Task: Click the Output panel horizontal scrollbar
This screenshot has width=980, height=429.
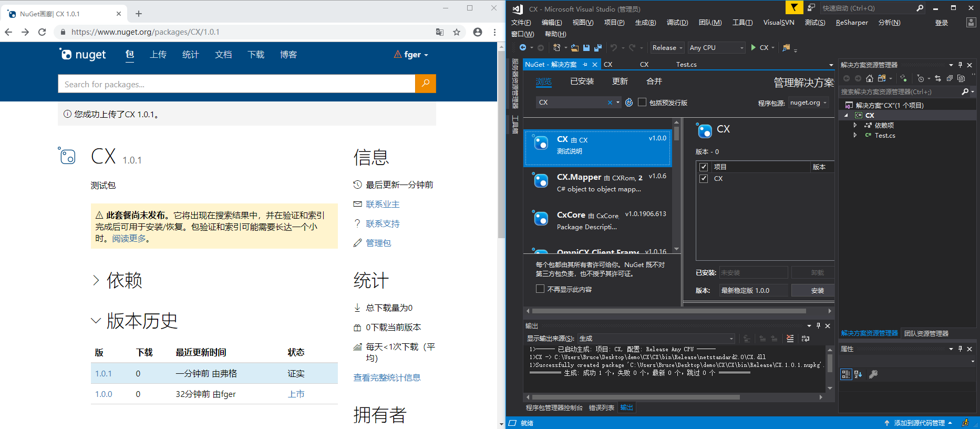Action: 636,397
